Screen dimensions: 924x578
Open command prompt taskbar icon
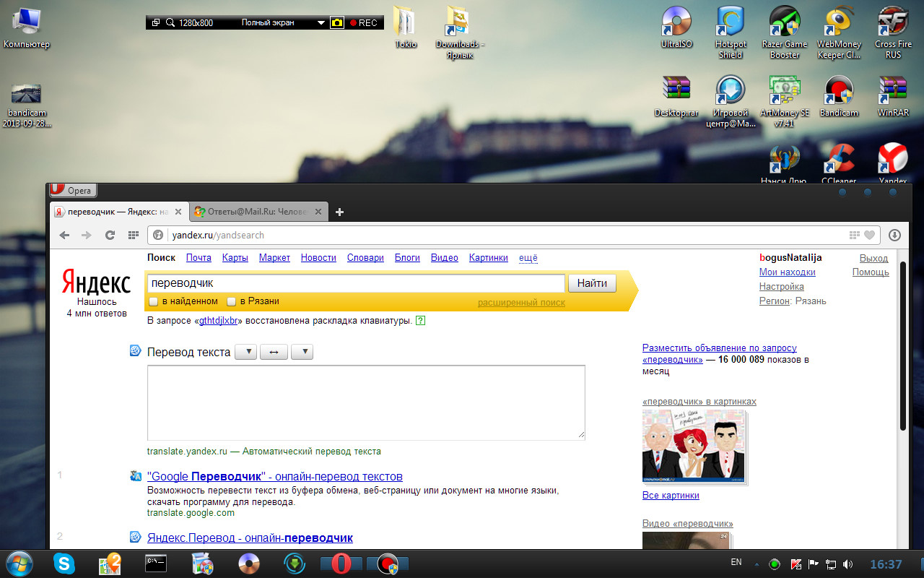pos(156,564)
